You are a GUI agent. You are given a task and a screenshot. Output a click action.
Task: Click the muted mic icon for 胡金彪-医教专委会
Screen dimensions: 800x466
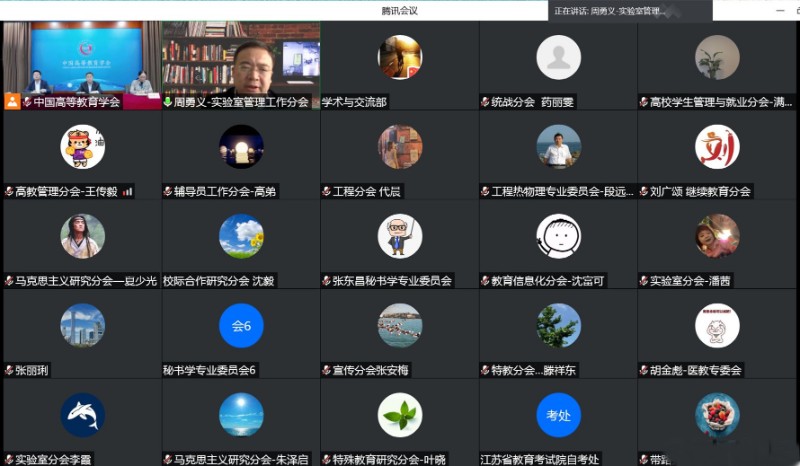[644, 370]
